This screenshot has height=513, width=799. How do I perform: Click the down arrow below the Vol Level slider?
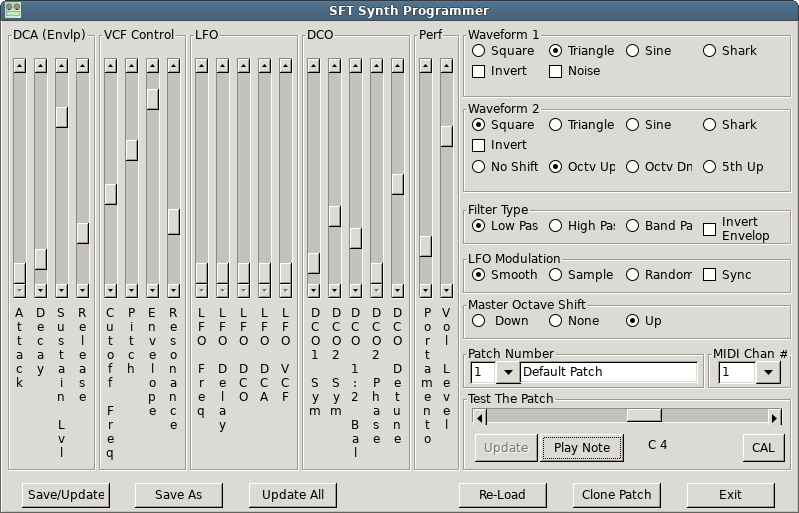tap(446, 290)
